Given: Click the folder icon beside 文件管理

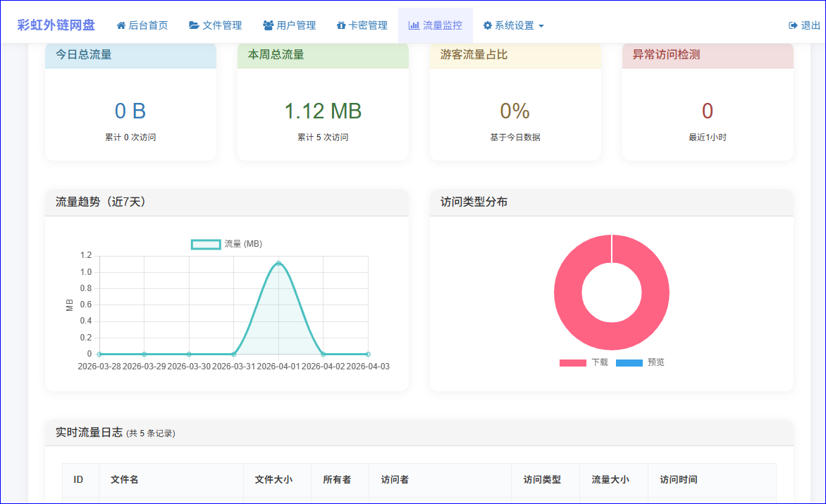Looking at the screenshot, I should 194,25.
